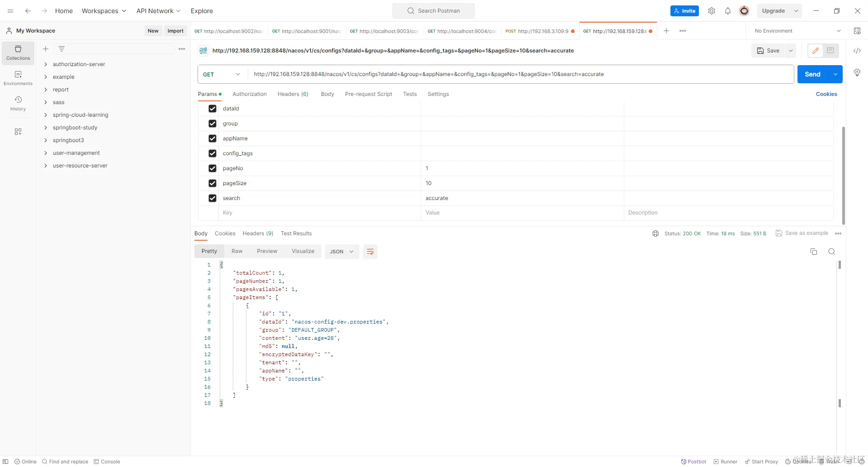Open the hamburger main menu
The image size is (868, 467).
(x=10, y=11)
